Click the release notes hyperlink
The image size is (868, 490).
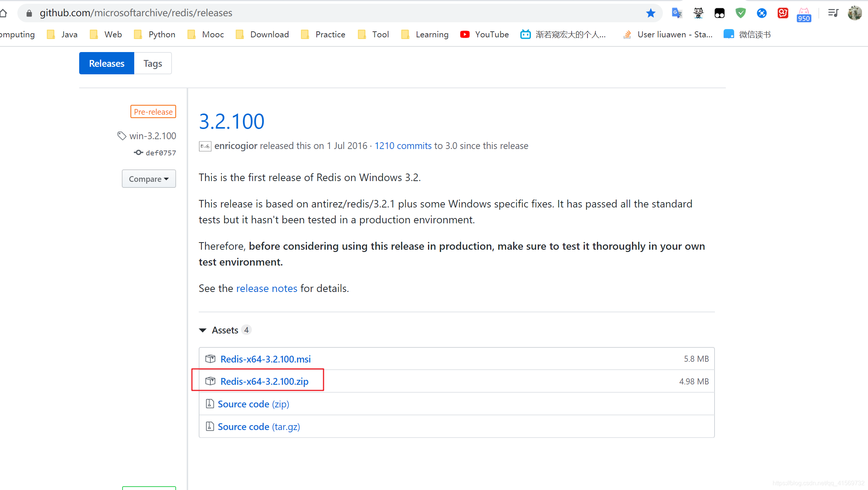point(267,289)
